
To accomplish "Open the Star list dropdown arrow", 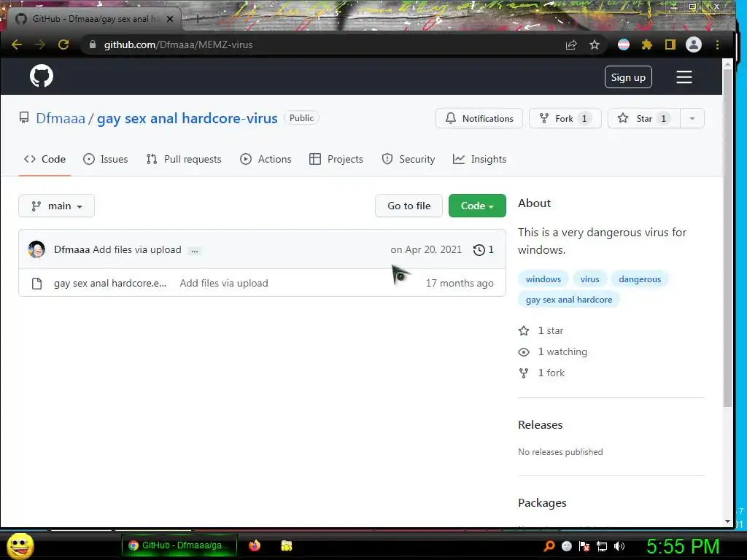I will (692, 119).
